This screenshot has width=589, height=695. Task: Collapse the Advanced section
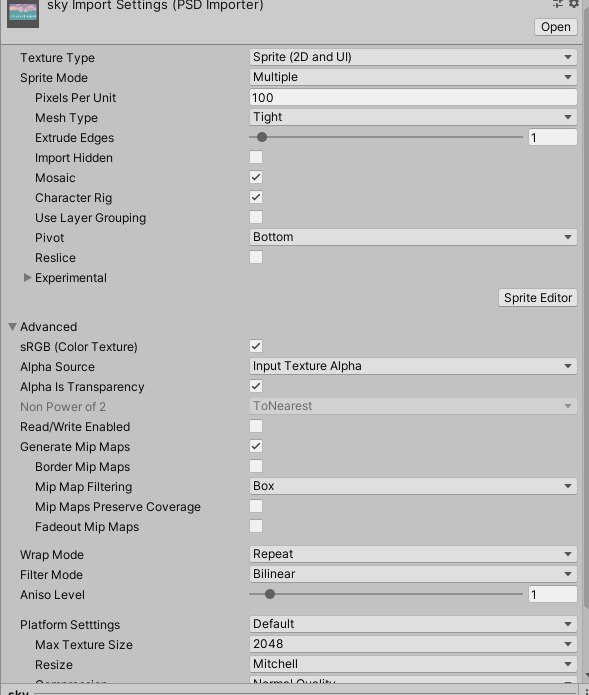click(x=12, y=327)
